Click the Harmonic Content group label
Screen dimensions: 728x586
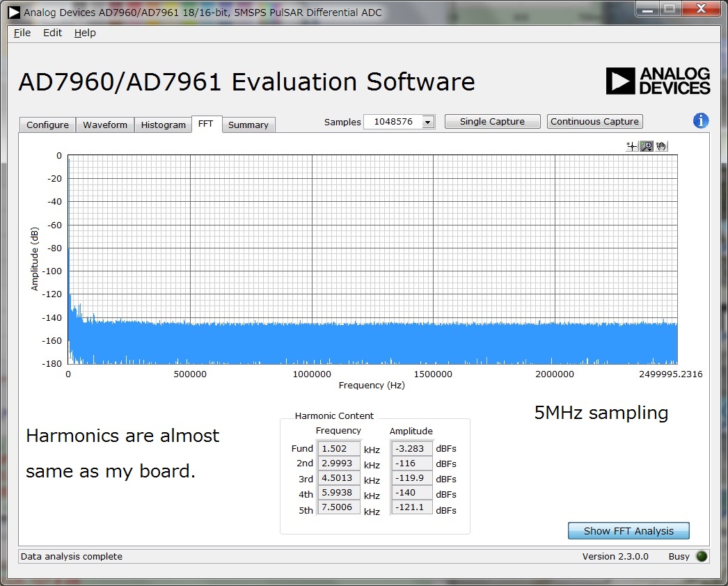pyautogui.click(x=334, y=415)
